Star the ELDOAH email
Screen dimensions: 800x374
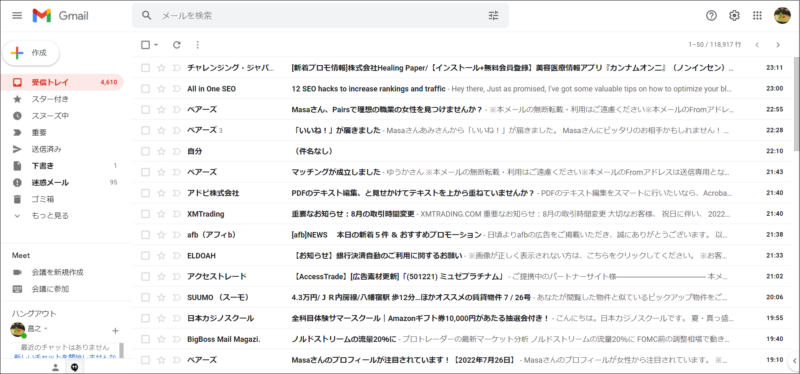coord(161,256)
